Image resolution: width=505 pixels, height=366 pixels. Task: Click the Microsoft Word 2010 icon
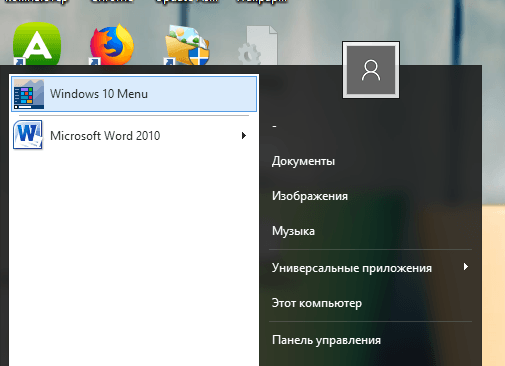pyautogui.click(x=28, y=135)
